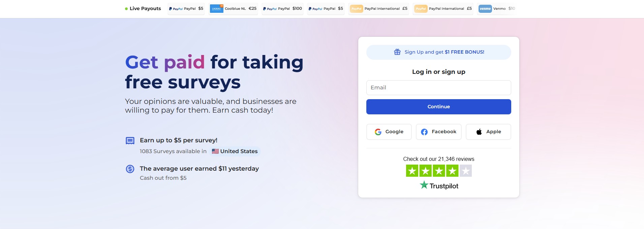Choose Facebook login option
The width and height of the screenshot is (644, 229).
point(438,132)
